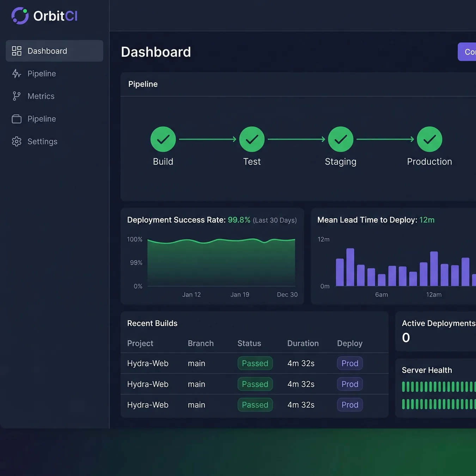
Task: Click the Settings gear icon
Action: click(x=17, y=141)
